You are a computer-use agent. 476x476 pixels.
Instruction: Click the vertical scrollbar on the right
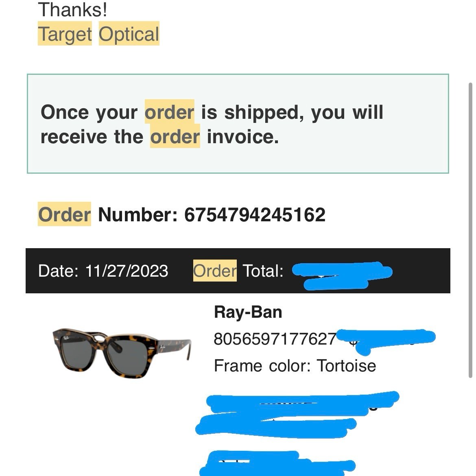click(x=471, y=230)
